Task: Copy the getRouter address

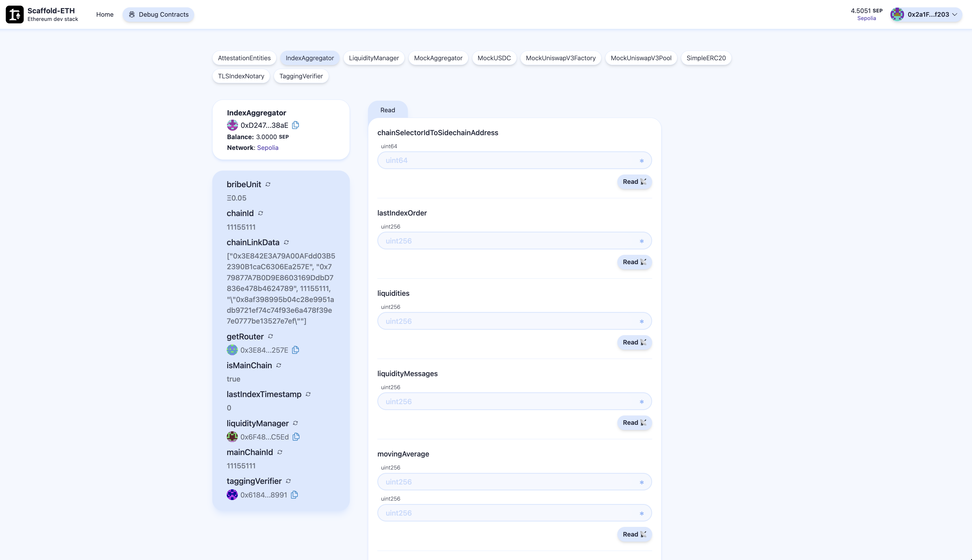Action: [296, 350]
